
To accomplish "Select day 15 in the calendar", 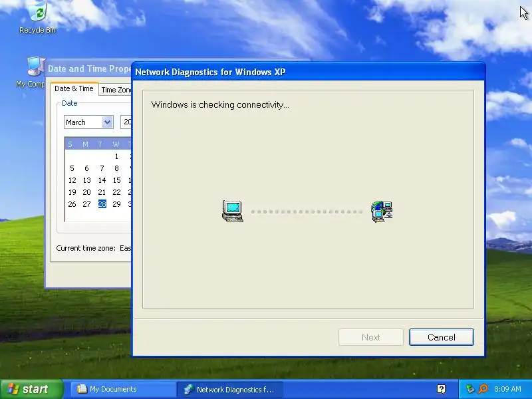I will (117, 180).
